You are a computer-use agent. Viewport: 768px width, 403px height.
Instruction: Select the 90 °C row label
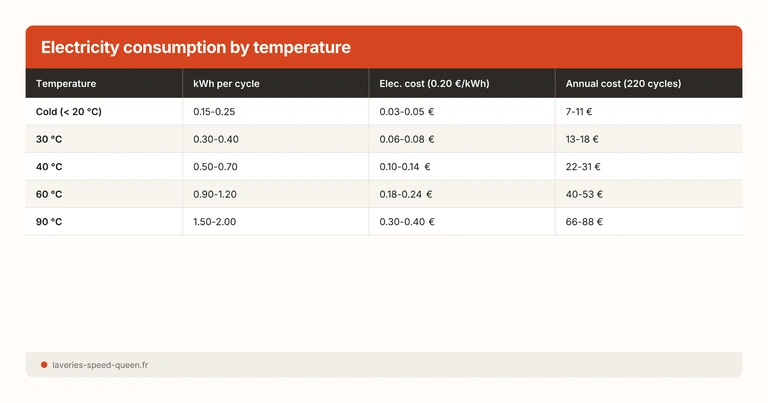pos(49,222)
